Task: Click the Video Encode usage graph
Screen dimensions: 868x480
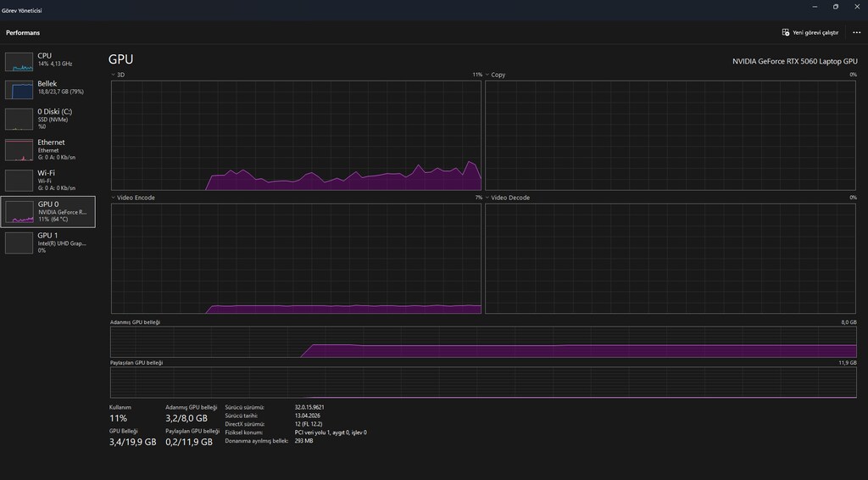Action: pos(296,259)
